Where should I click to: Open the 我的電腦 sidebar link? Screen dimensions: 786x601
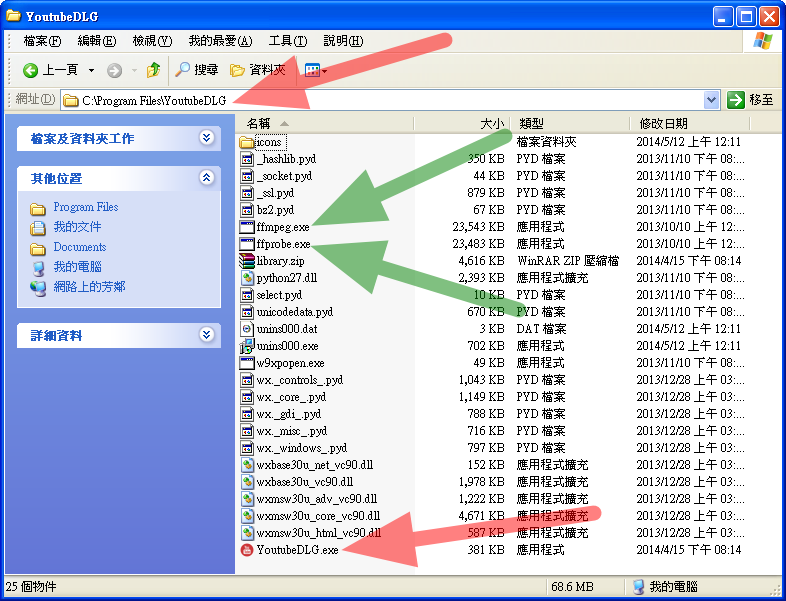click(77, 267)
